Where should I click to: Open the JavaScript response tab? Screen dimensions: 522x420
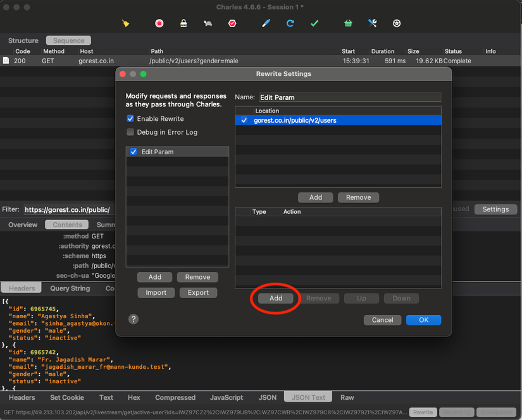(227, 397)
